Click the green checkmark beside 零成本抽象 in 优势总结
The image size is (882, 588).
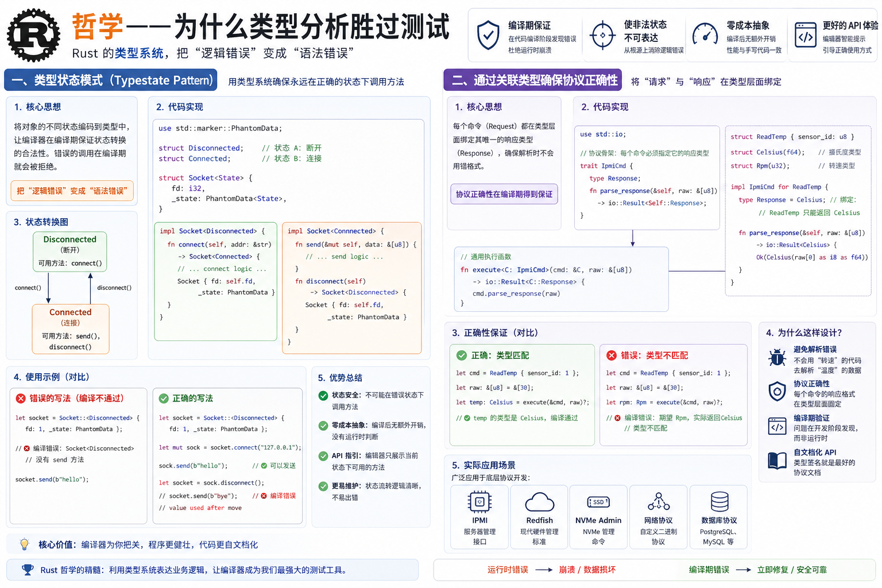tap(323, 425)
